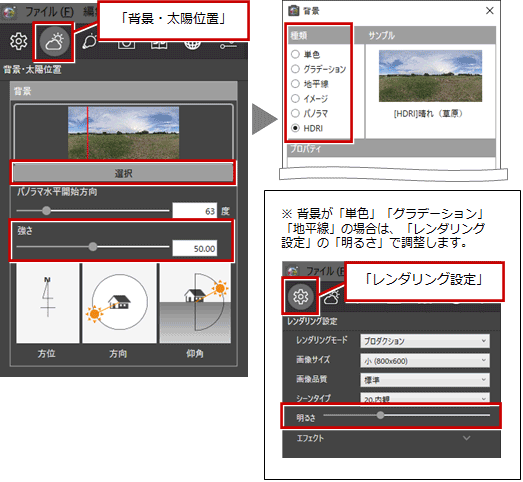
Task: Click the highlighted gear icon labeled レンダリング設定
Action: tap(300, 296)
